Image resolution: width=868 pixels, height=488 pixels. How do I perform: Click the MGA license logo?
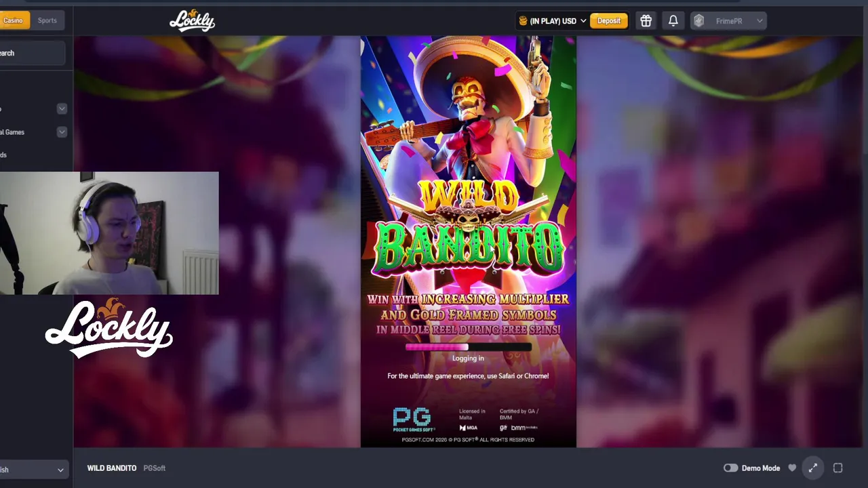469,428
